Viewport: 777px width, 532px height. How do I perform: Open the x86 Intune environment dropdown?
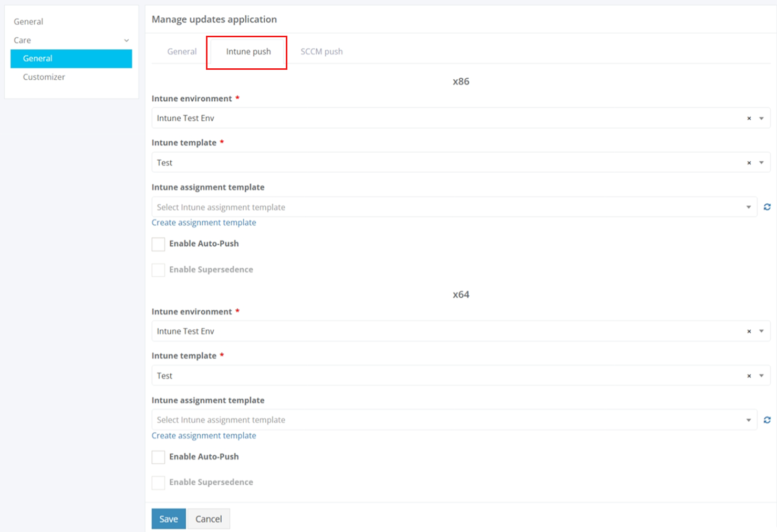pos(761,119)
